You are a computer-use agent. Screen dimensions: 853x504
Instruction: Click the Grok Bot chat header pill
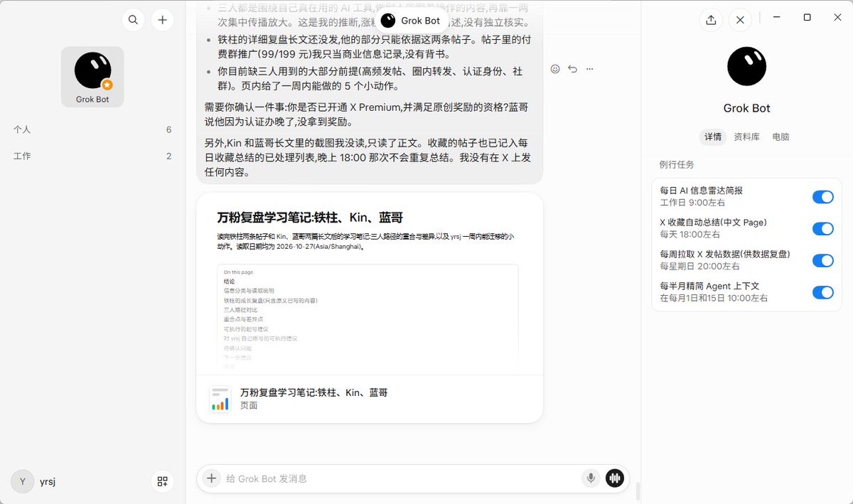(411, 21)
